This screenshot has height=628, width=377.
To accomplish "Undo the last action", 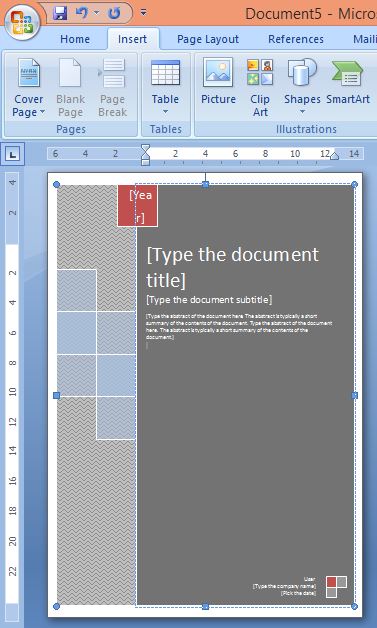I will pos(82,13).
